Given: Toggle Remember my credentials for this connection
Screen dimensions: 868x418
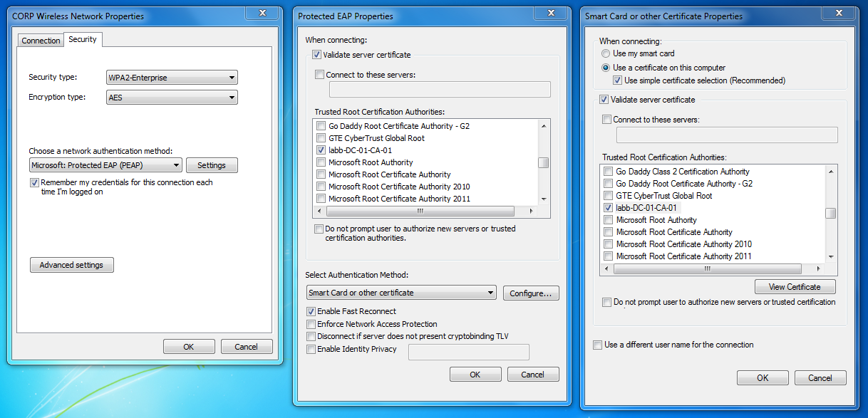Looking at the screenshot, I should coord(34,182).
